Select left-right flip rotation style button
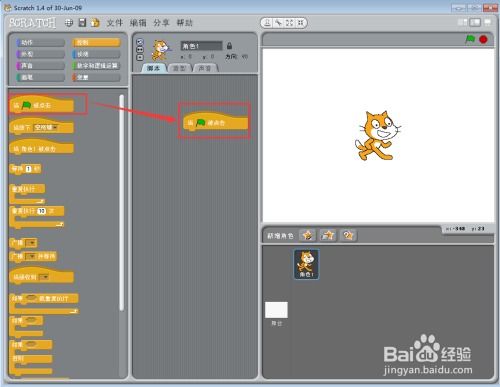The width and height of the screenshot is (500, 387). 140,50
